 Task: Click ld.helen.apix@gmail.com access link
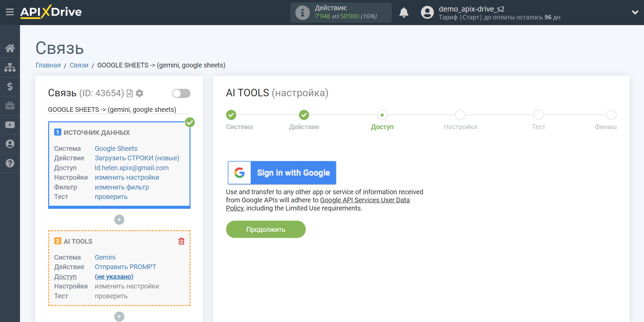132,168
